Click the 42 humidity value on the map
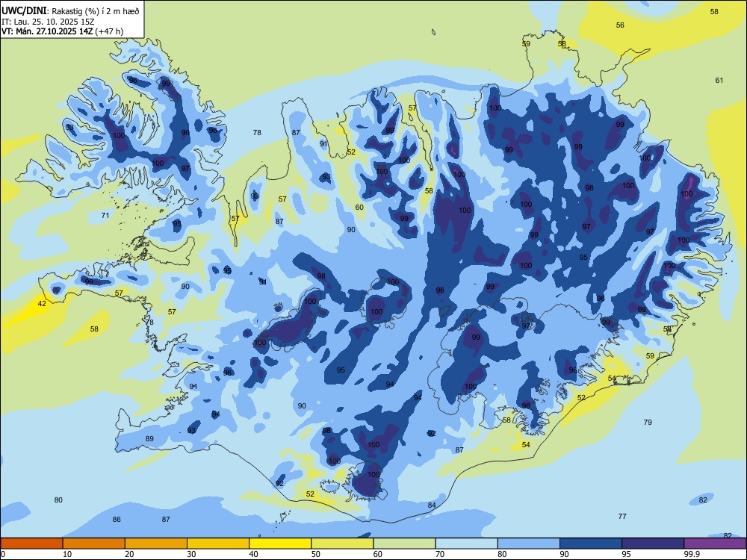Screen dimensions: 747x560 click(x=42, y=304)
